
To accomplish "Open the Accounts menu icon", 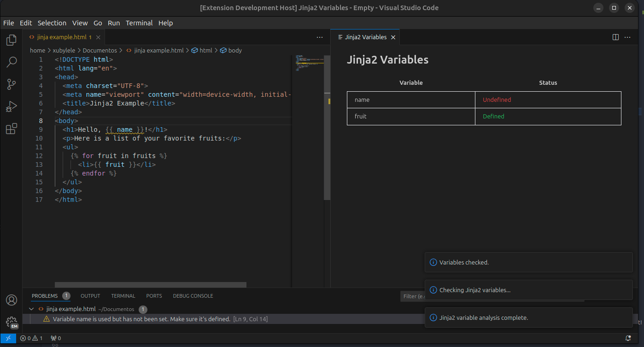I will coord(12,300).
